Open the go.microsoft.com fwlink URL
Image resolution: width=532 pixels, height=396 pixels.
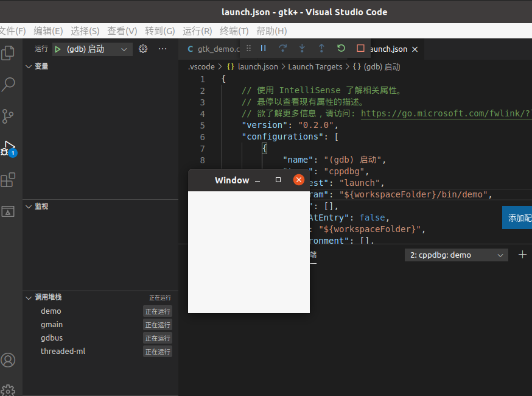[446, 113]
